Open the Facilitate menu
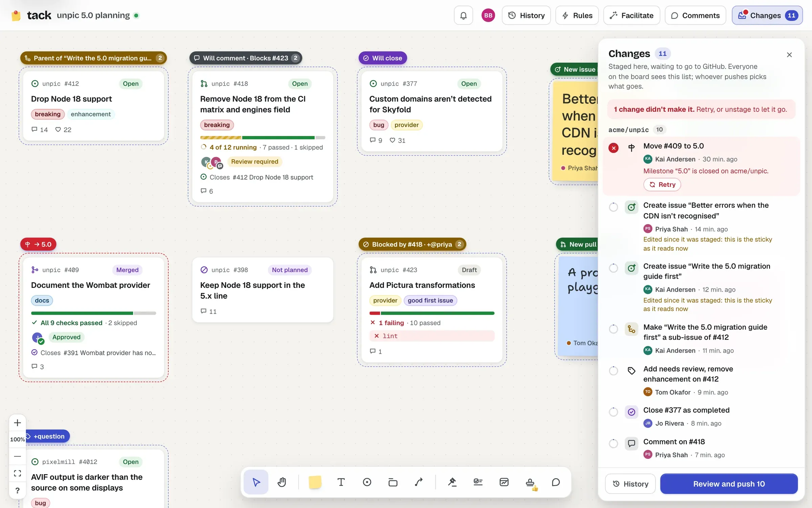812x508 pixels. point(631,15)
